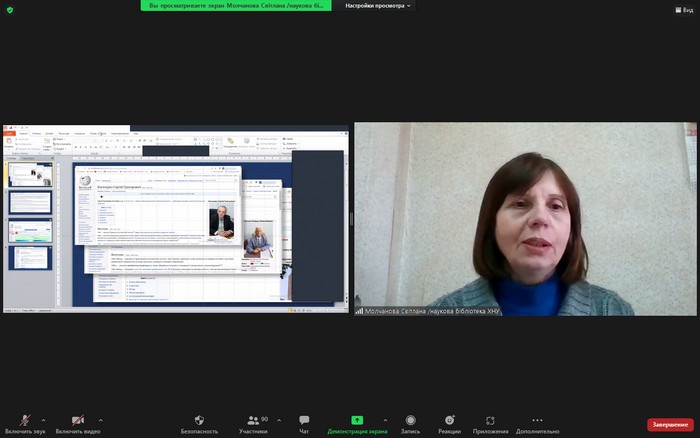The image size is (700, 438).
Task: Unmute microphone with Включить звук
Action: 24,423
